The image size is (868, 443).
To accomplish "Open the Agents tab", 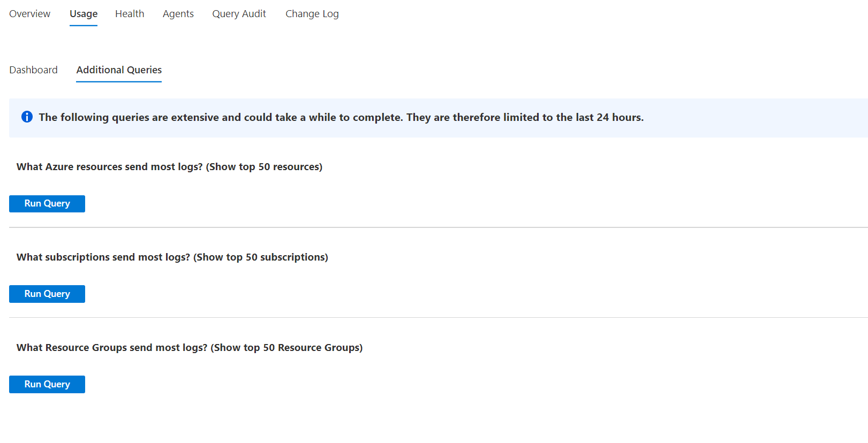I will click(x=178, y=14).
